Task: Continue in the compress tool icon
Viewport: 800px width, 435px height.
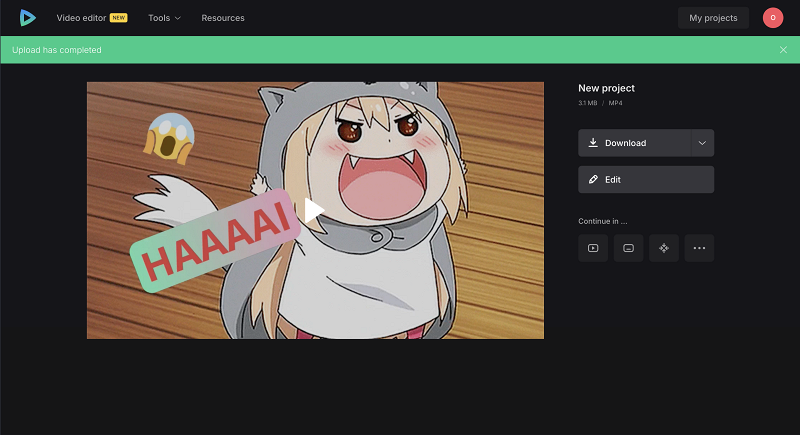Action: (x=664, y=248)
